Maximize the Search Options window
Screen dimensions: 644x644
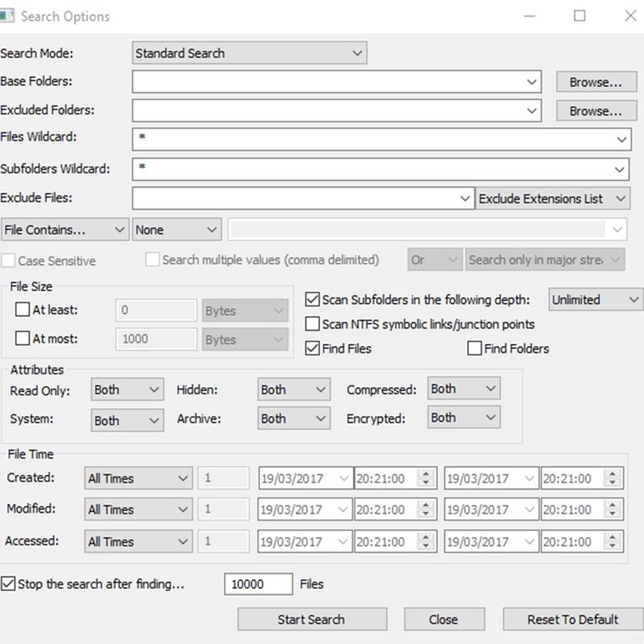click(x=580, y=16)
